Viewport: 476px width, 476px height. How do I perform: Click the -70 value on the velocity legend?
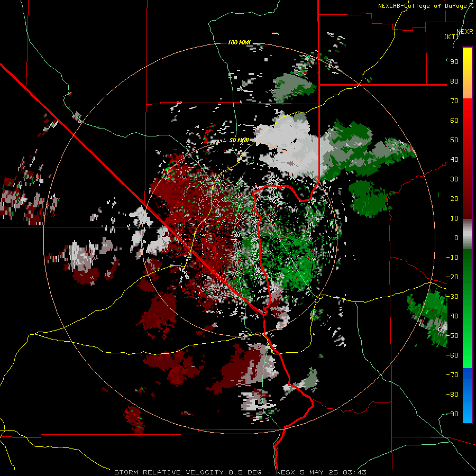point(452,375)
